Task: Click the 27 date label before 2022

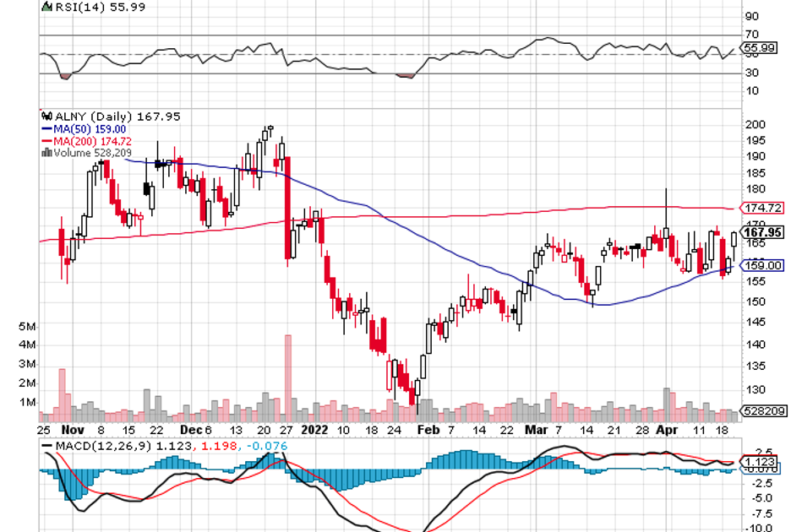Action: pos(286,430)
